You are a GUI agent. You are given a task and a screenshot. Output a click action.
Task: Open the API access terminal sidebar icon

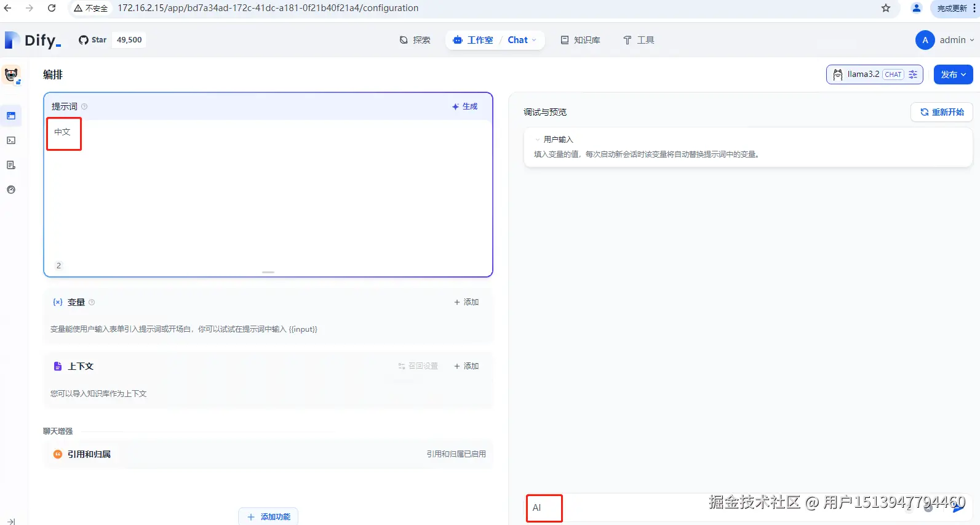(x=11, y=140)
